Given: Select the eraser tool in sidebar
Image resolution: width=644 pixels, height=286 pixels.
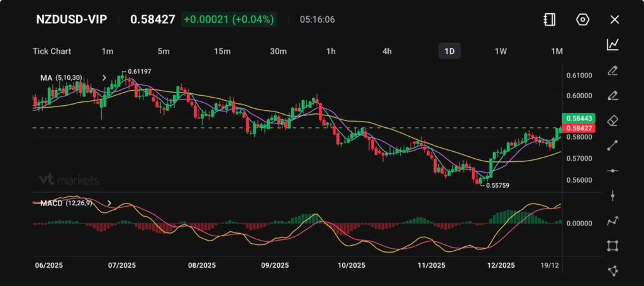Looking at the screenshot, I should tap(613, 120).
